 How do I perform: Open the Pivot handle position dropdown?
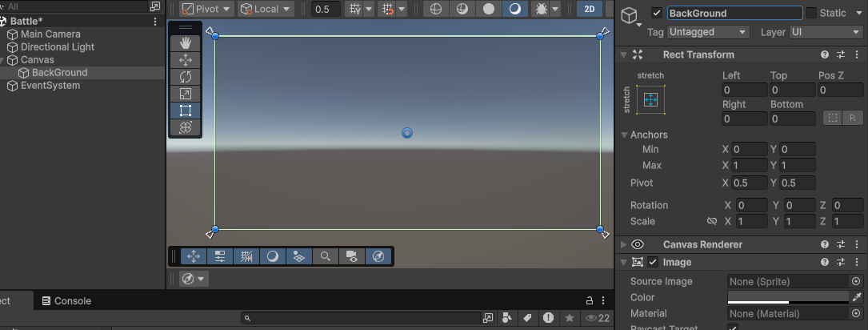pos(206,10)
